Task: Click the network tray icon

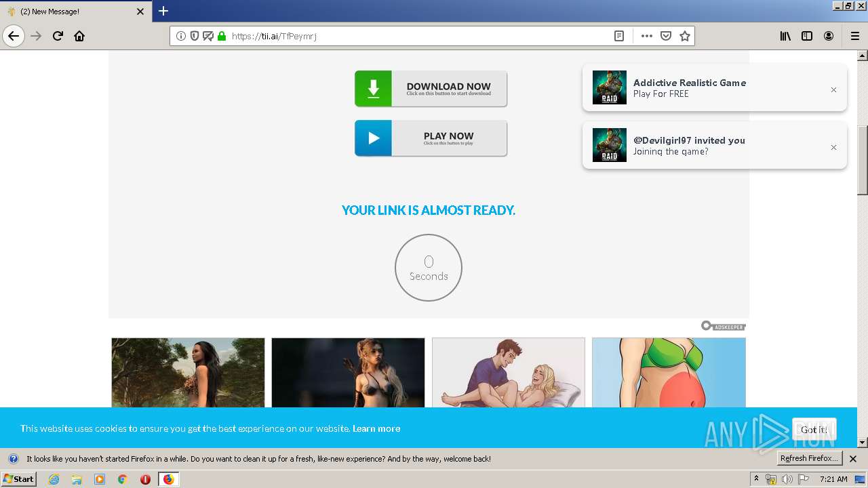Action: pyautogui.click(x=771, y=479)
